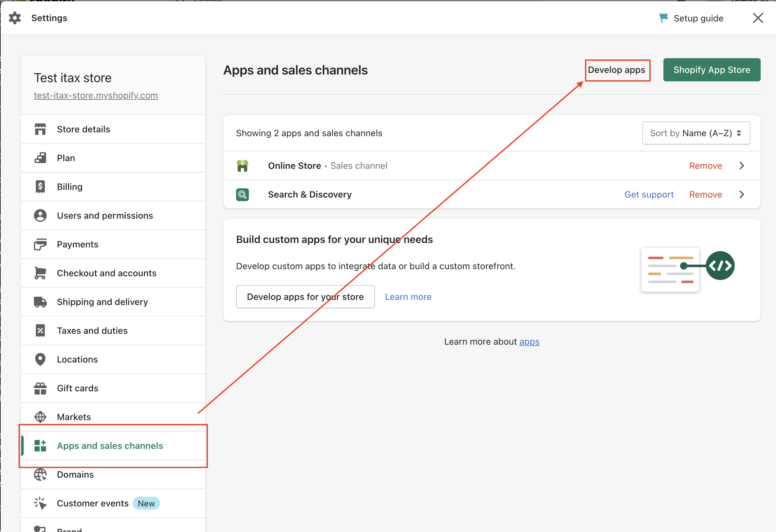Click the Develop apps button
The width and height of the screenshot is (776, 532).
617,70
